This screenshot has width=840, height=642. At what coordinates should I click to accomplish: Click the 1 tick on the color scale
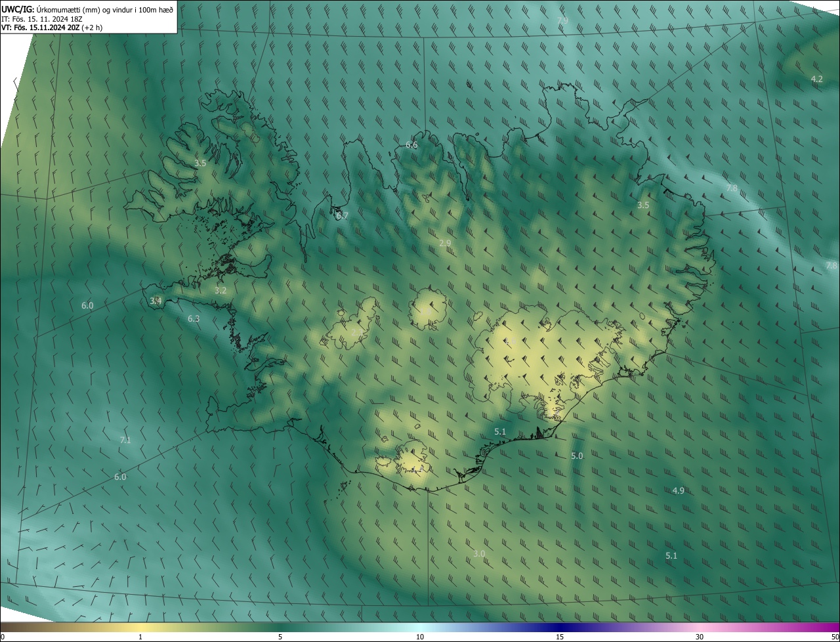(x=140, y=637)
